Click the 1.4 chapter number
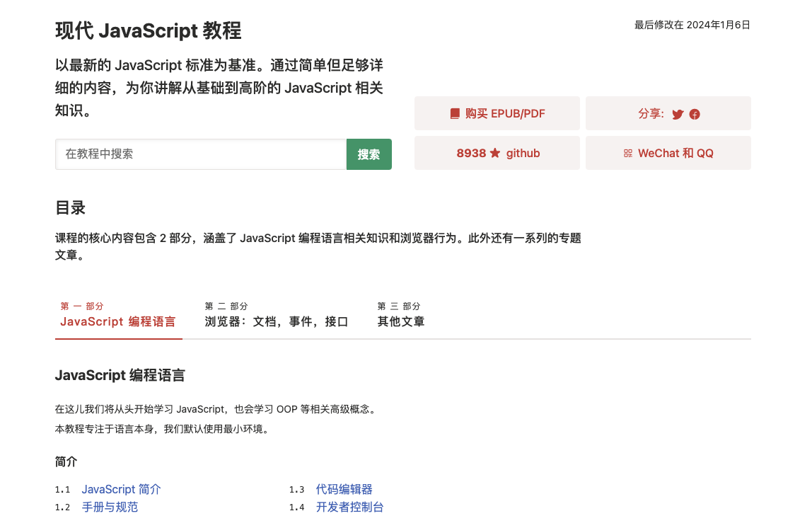Image resolution: width=812 pixels, height=528 pixels. [297, 507]
